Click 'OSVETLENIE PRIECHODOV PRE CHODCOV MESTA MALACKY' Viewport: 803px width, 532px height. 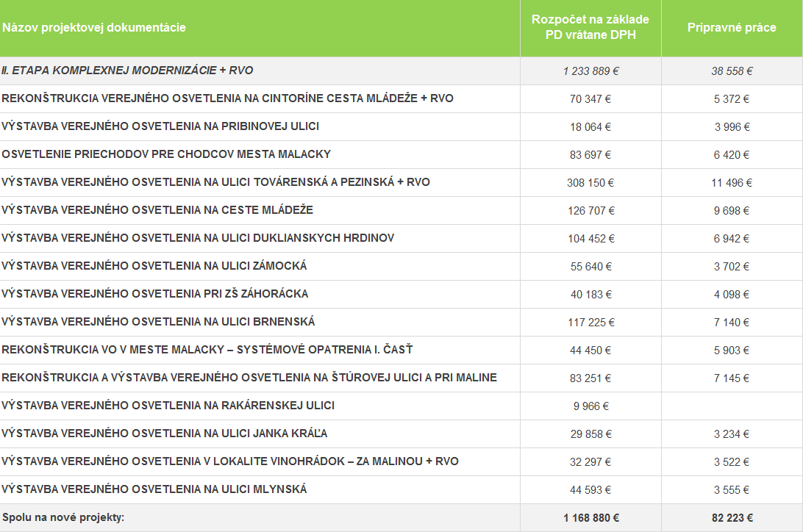click(166, 154)
